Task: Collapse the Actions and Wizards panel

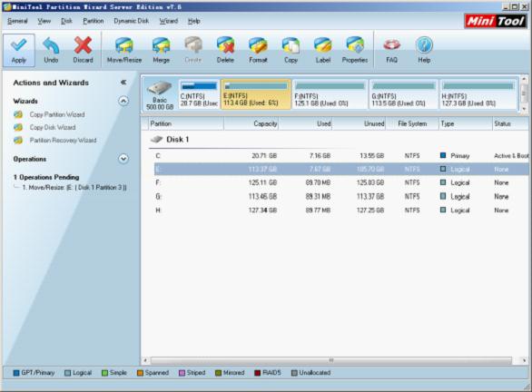Action: [x=123, y=83]
